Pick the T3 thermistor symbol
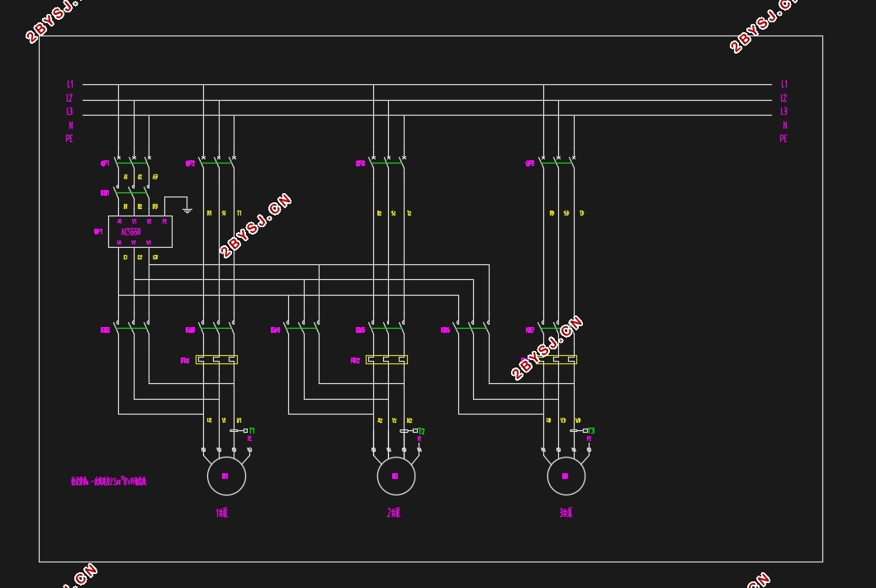Image resolution: width=876 pixels, height=588 pixels. pos(578,430)
